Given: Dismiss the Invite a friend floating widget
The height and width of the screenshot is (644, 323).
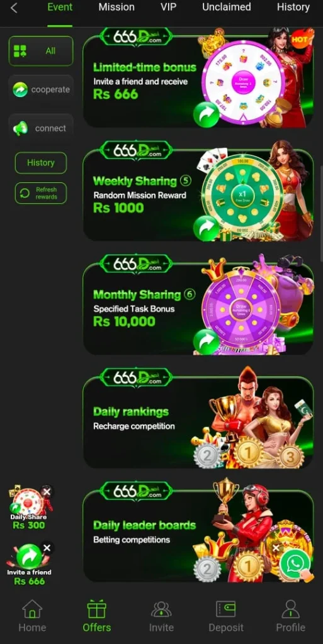Looking at the screenshot, I should click(x=47, y=548).
